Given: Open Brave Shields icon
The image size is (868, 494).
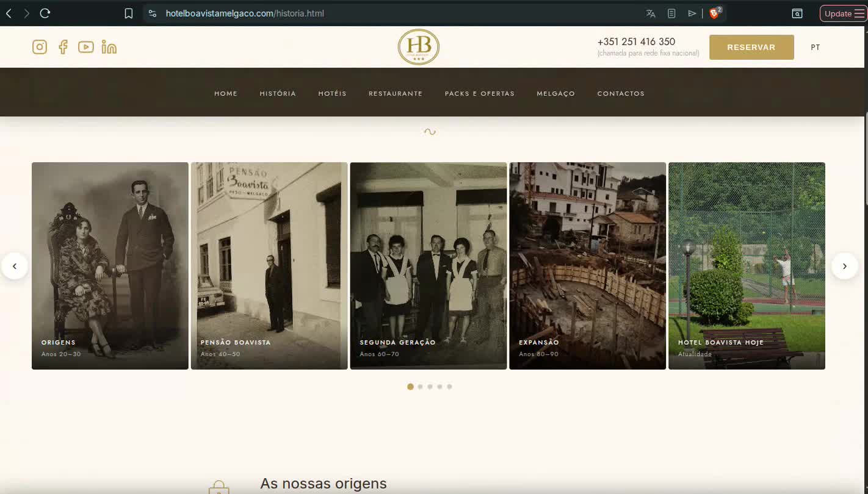Looking at the screenshot, I should (715, 13).
